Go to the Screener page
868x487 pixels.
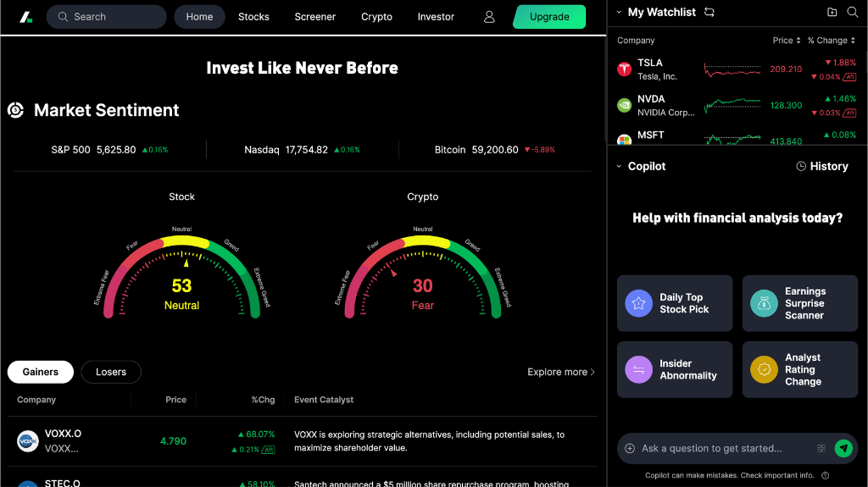tap(315, 17)
